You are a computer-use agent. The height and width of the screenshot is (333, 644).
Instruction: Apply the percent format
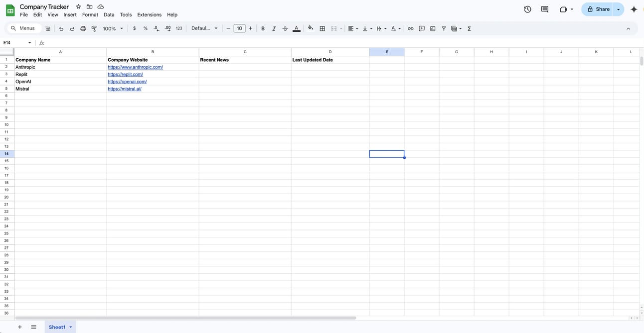(x=145, y=28)
